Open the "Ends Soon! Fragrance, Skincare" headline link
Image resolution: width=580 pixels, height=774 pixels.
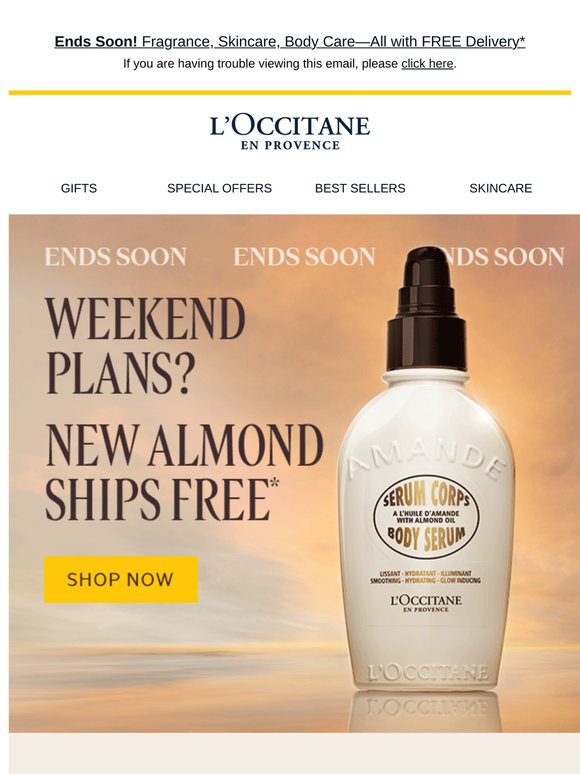[x=290, y=42]
